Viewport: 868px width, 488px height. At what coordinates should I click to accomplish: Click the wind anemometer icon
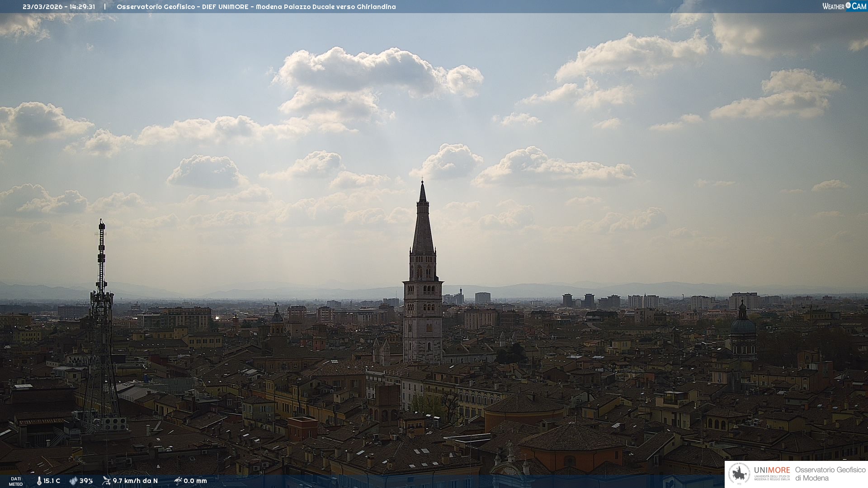(x=106, y=481)
